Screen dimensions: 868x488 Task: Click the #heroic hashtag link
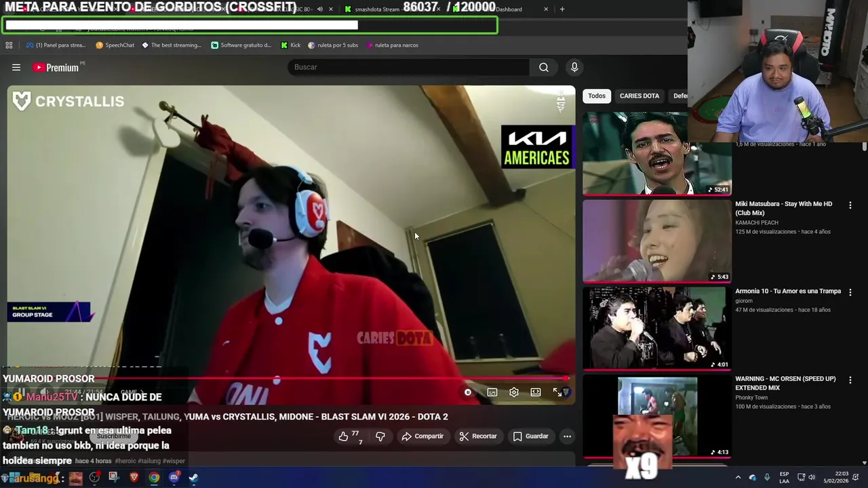click(x=126, y=461)
